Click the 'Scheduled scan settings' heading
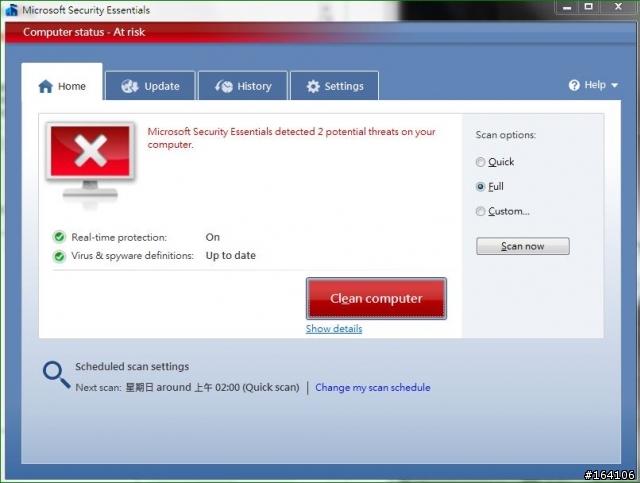640x483 pixels. pos(132,367)
